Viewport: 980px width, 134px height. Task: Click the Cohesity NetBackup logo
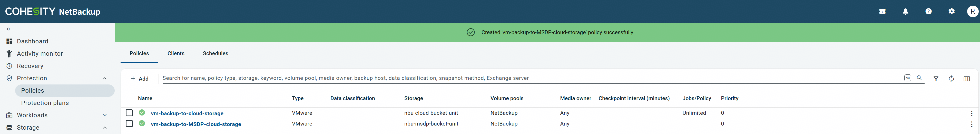(53, 11)
